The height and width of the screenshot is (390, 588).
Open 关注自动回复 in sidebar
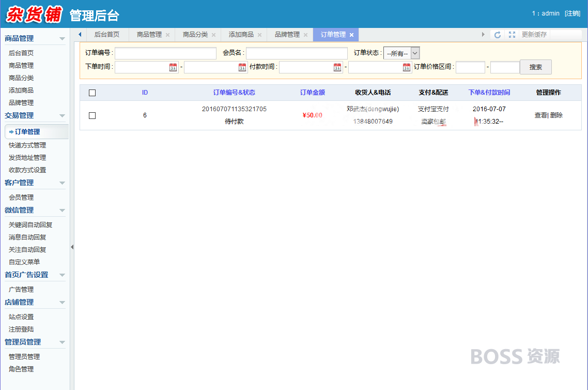point(27,250)
